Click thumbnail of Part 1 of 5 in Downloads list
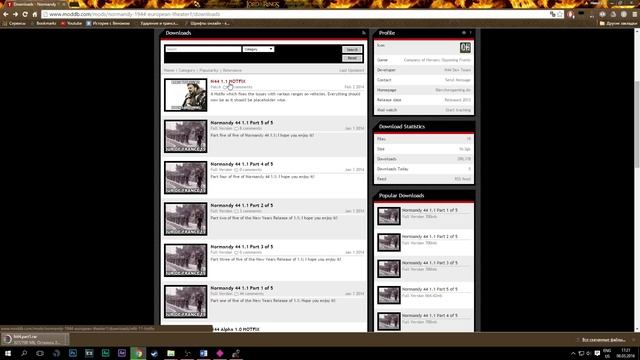The image size is (640, 360). point(186,302)
